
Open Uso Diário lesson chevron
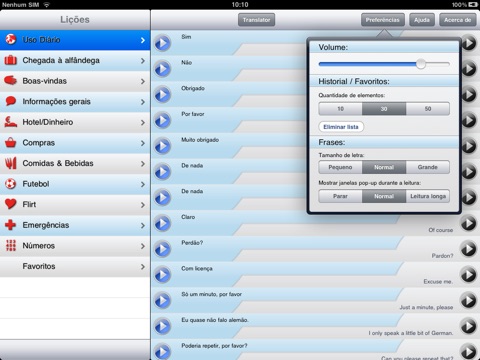tap(143, 40)
